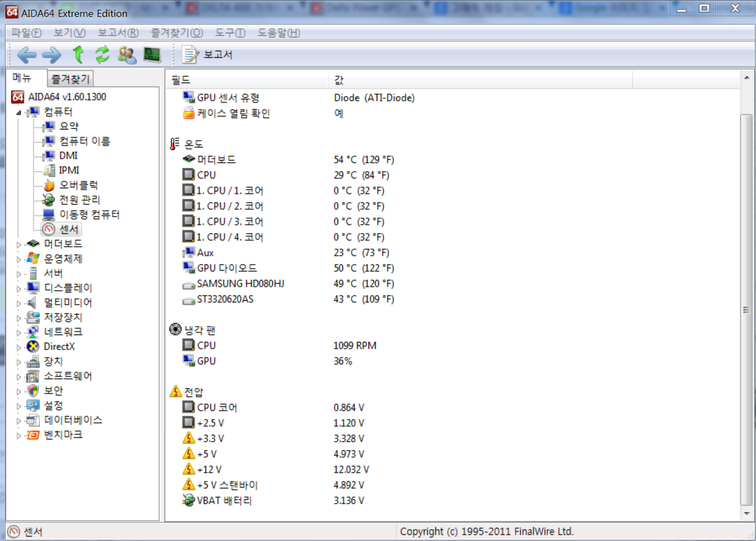
Task: Click the 벤치마크 orange icon
Action: 33,434
